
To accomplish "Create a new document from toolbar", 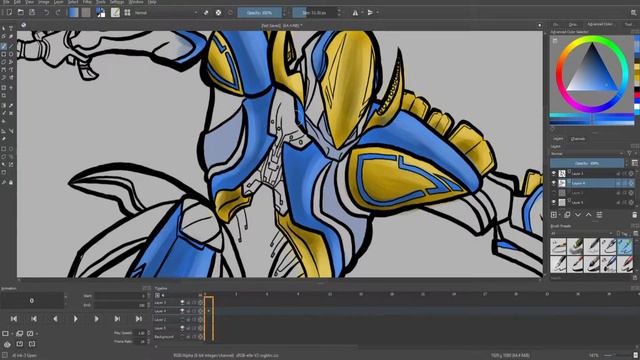I will click(x=9, y=13).
